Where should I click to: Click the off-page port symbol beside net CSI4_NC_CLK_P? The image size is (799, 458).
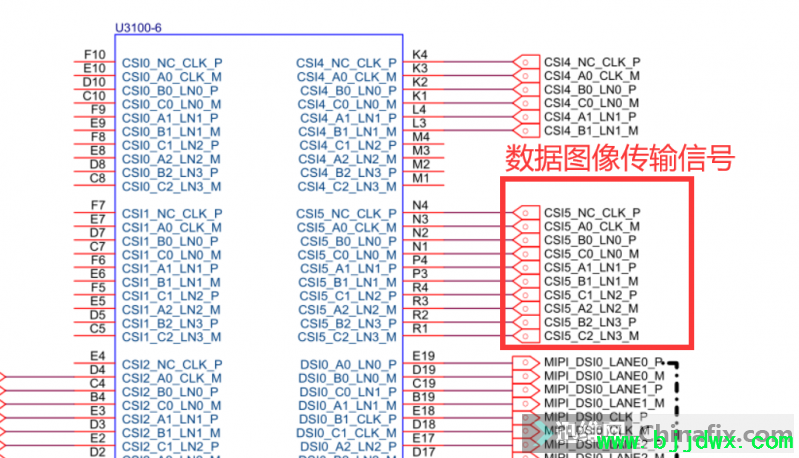tap(526, 62)
